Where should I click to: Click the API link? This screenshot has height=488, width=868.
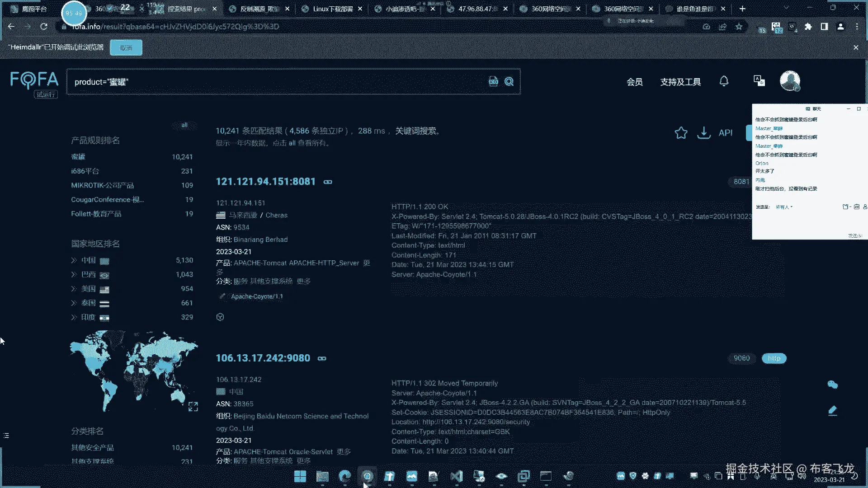725,133
